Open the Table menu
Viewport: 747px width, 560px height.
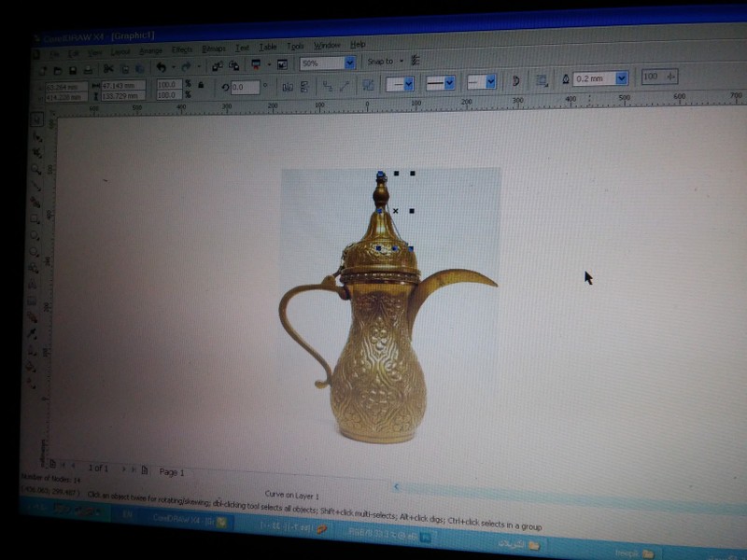(268, 47)
